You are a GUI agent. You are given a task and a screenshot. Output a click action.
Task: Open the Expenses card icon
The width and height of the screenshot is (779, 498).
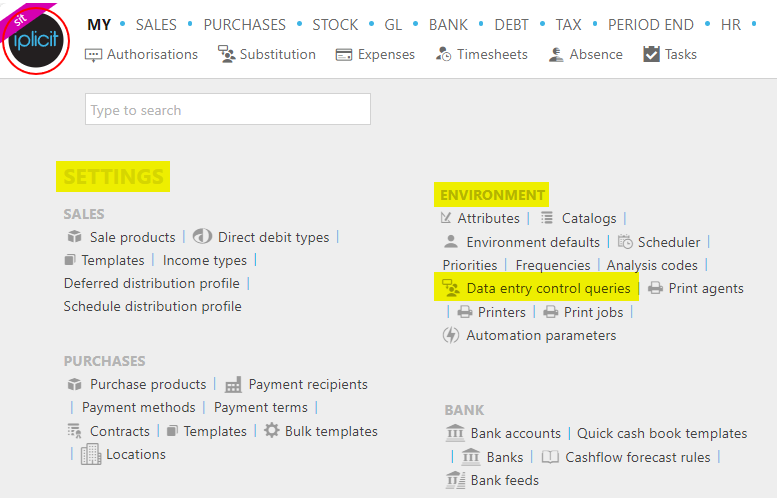point(344,55)
